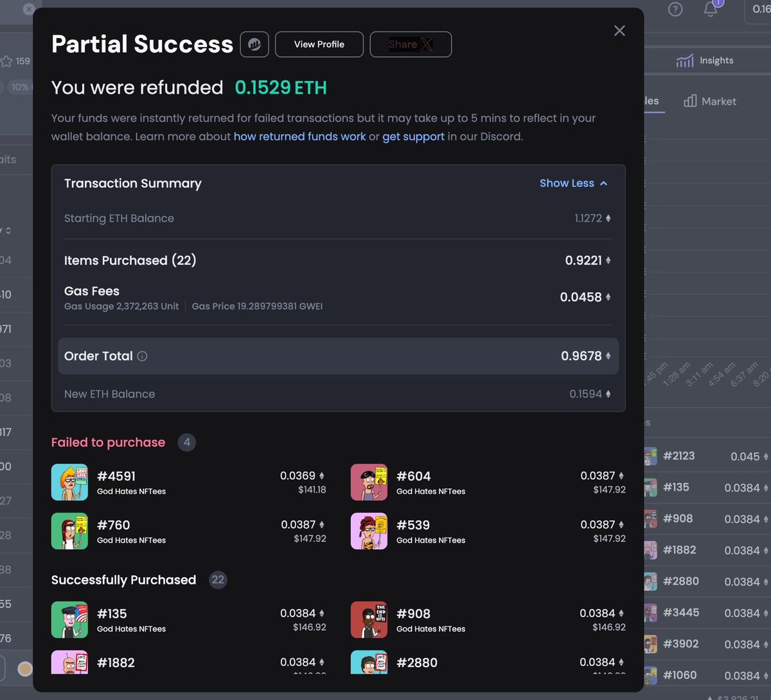Click the help question mark icon
This screenshot has width=771, height=700.
(675, 10)
